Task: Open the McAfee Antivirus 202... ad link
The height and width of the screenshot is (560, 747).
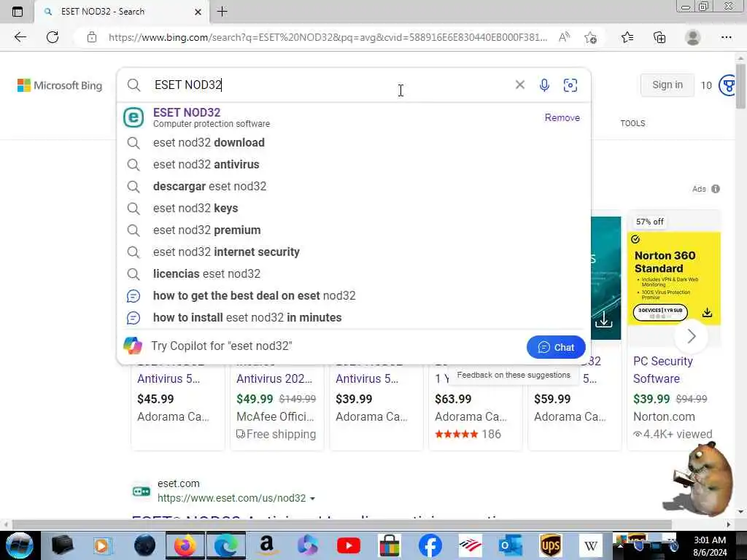Action: click(274, 379)
